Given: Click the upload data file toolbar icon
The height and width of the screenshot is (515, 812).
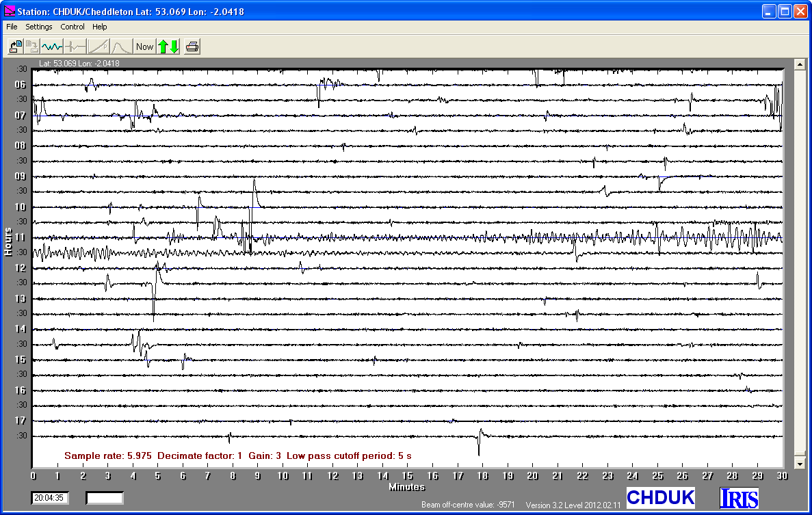Looking at the screenshot, I should click(x=16, y=47).
